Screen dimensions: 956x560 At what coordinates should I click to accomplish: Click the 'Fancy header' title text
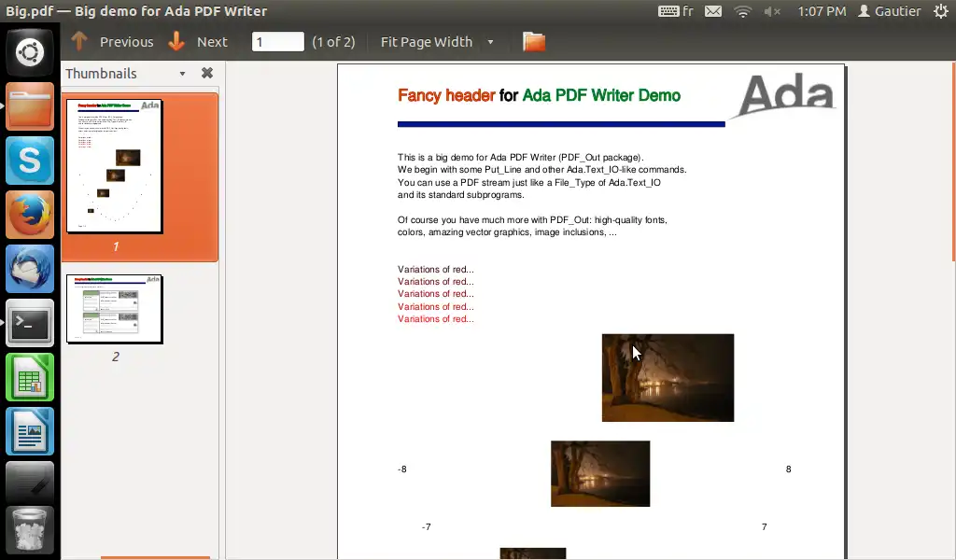(446, 96)
